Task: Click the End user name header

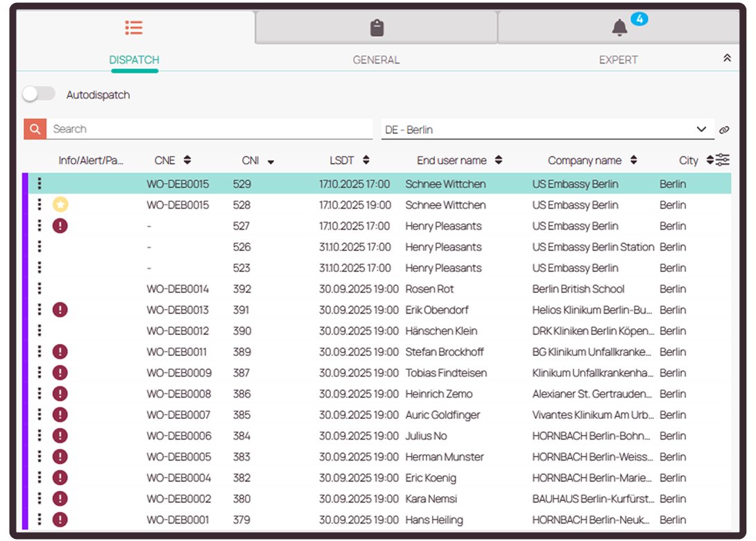Action: [x=452, y=161]
